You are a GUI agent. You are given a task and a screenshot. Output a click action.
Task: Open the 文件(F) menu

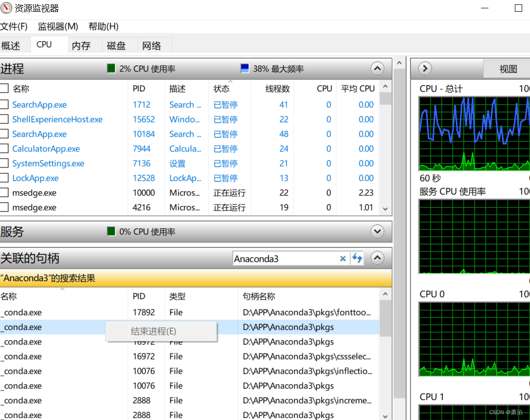tap(14, 26)
